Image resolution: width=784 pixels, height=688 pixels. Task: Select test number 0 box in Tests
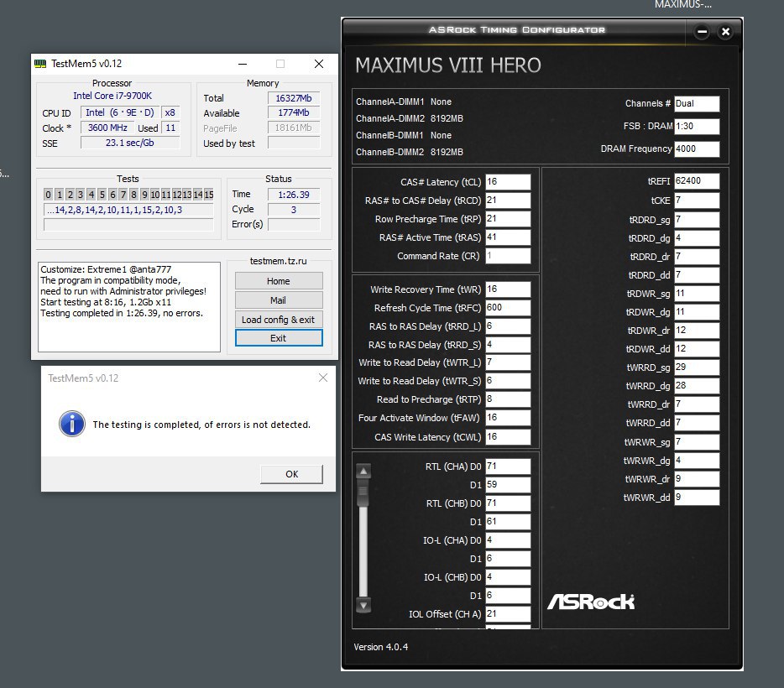tap(48, 195)
